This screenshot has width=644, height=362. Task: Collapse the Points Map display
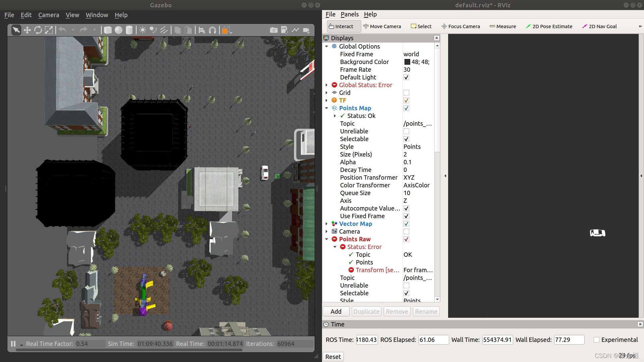[x=326, y=108]
